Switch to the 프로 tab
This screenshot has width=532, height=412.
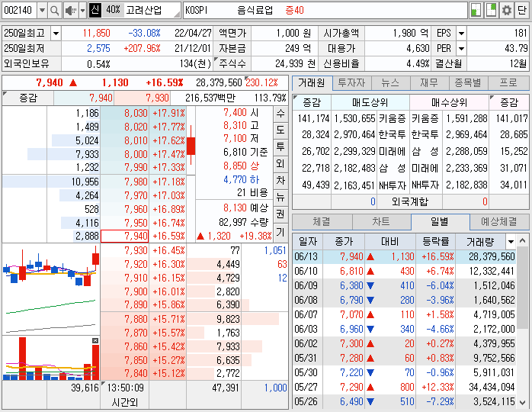(508, 82)
